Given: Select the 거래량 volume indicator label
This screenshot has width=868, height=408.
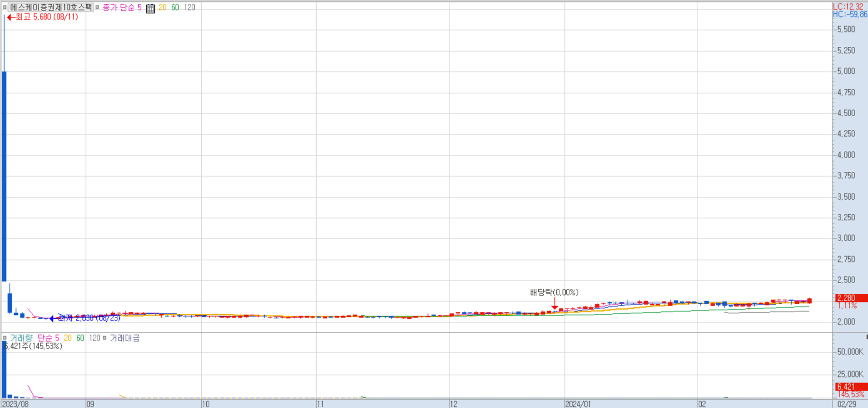Looking at the screenshot, I should pyautogui.click(x=21, y=338).
